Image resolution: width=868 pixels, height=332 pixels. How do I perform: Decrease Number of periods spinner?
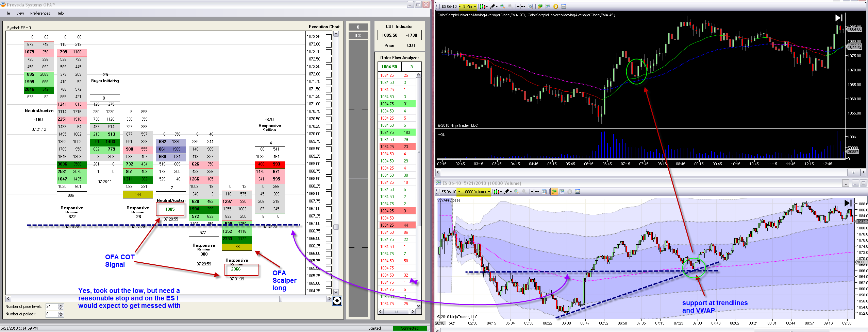(61, 315)
